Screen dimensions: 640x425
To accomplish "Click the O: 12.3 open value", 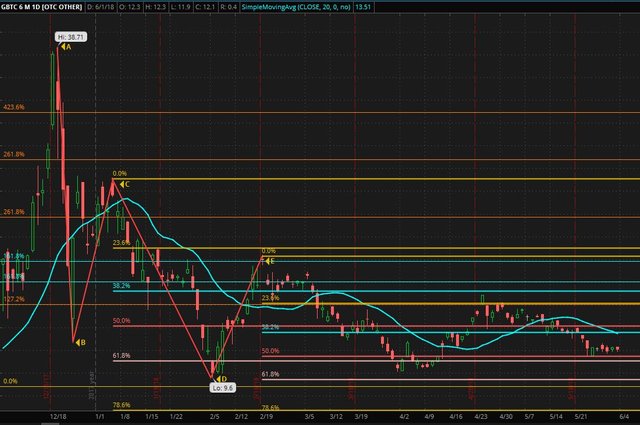I will 130,7.
